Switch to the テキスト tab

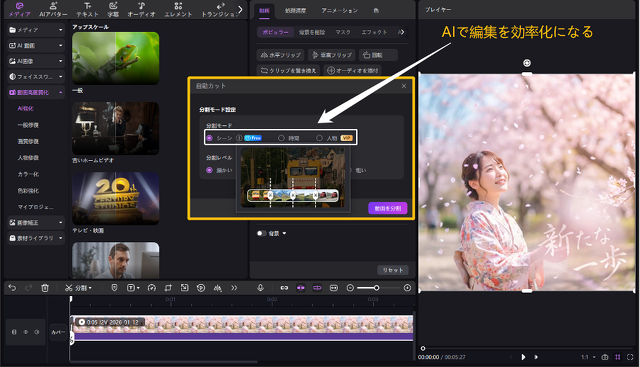[87, 9]
